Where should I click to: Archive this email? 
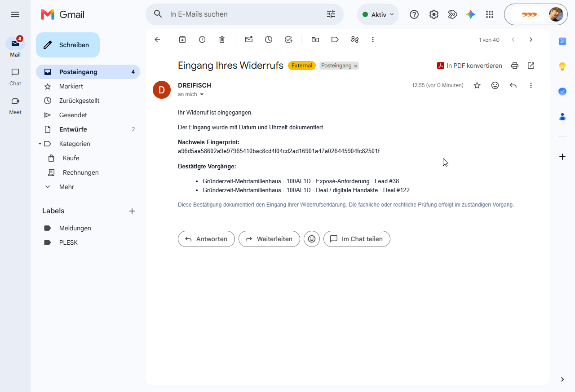182,40
